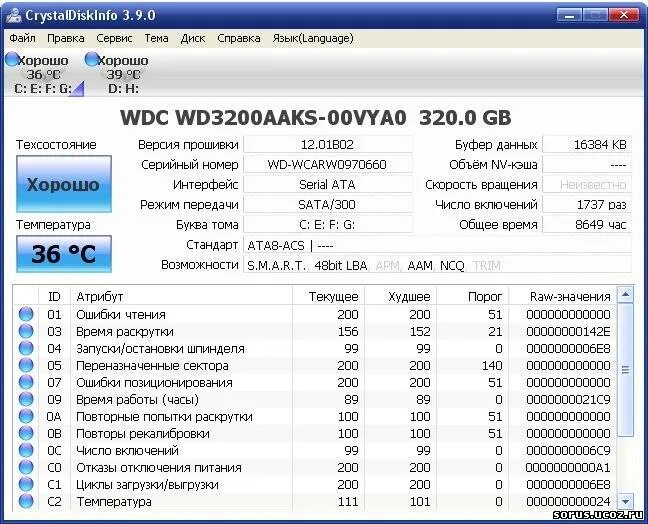This screenshot has height=524, width=648.
Task: Click status orb for 07 Ошибки позиционирования
Action: [26, 382]
